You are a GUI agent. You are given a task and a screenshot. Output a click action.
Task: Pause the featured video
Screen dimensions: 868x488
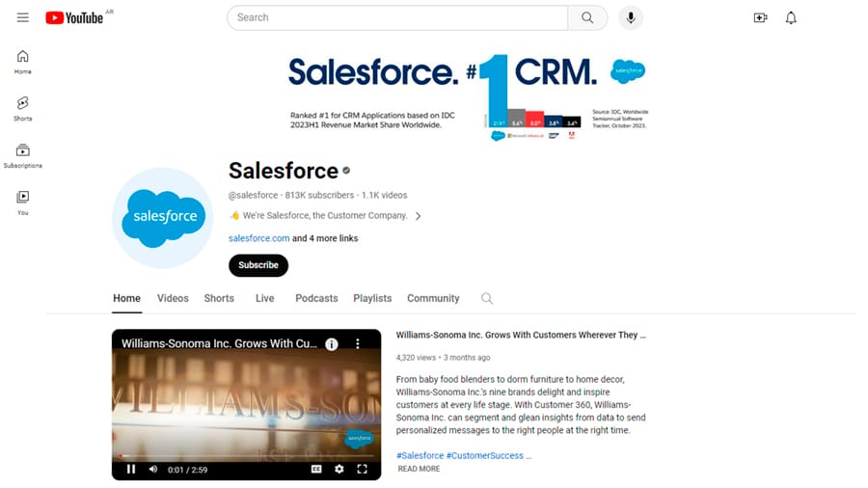[131, 469]
